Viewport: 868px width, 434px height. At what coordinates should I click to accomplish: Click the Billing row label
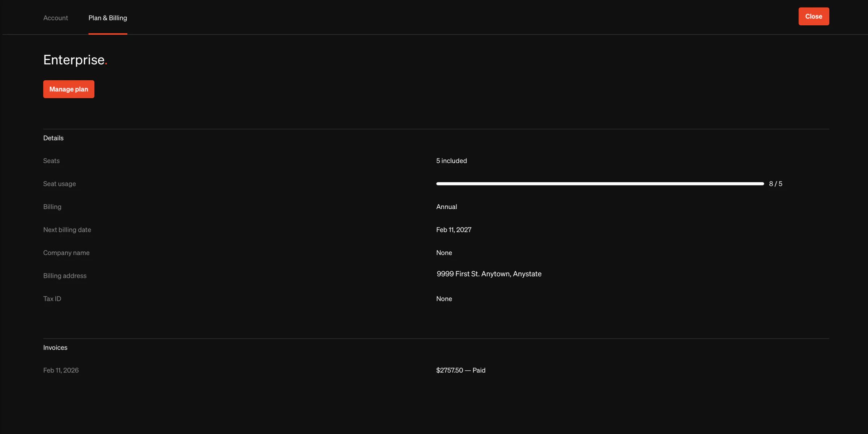[52, 207]
